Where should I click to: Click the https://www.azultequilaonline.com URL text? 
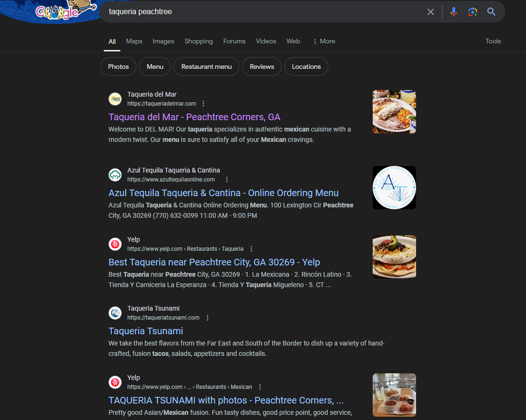(x=171, y=180)
